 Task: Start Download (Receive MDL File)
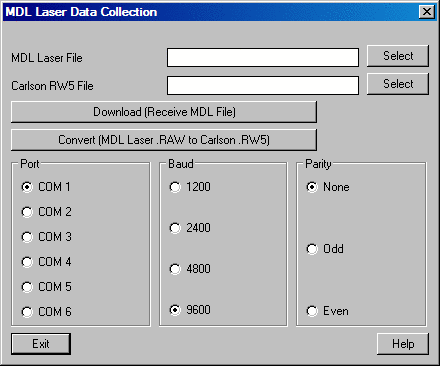(164, 112)
